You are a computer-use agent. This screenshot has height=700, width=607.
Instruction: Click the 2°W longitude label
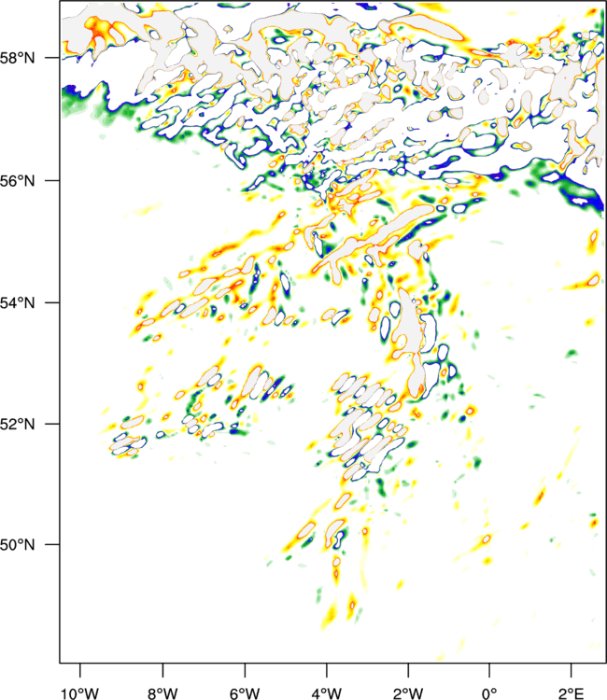coord(408,693)
